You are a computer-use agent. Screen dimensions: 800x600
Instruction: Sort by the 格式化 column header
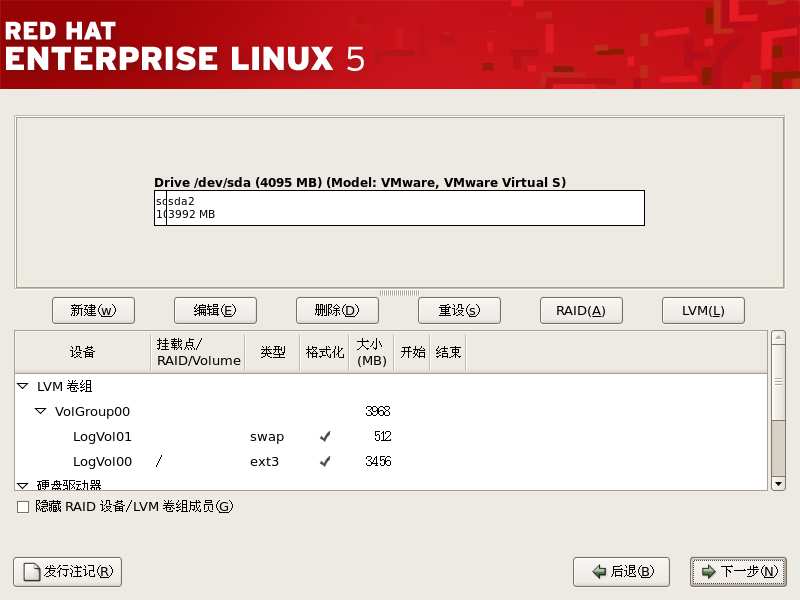tap(324, 352)
